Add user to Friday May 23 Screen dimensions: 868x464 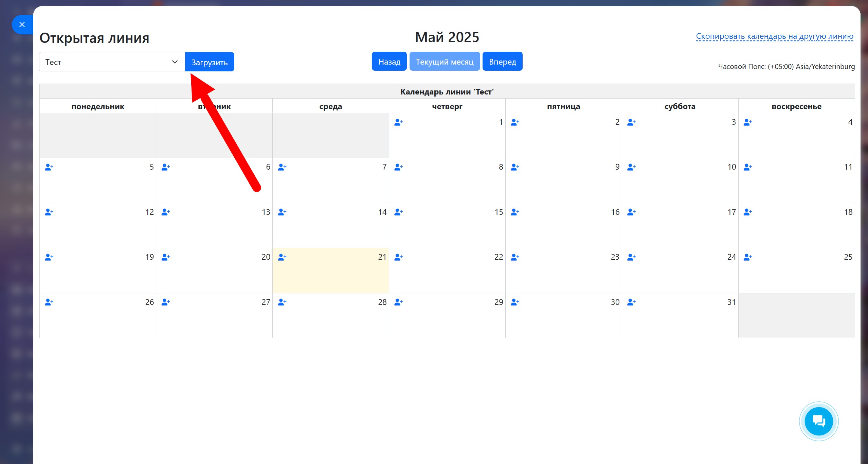pos(515,257)
